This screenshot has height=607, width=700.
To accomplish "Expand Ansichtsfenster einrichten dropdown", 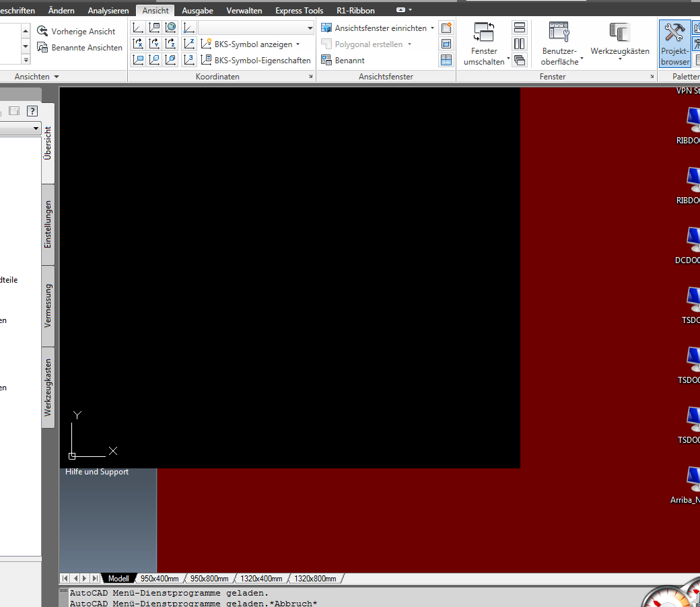I will click(x=432, y=28).
